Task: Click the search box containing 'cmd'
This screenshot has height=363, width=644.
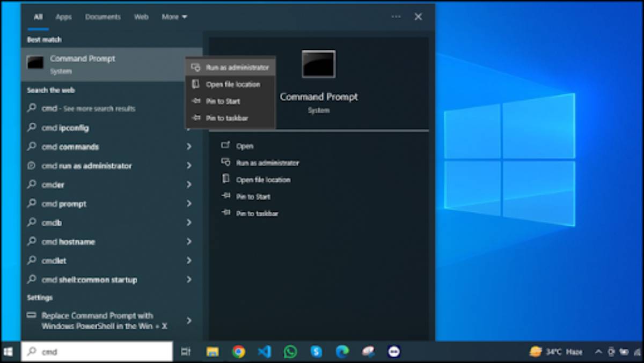Action: pyautogui.click(x=97, y=352)
